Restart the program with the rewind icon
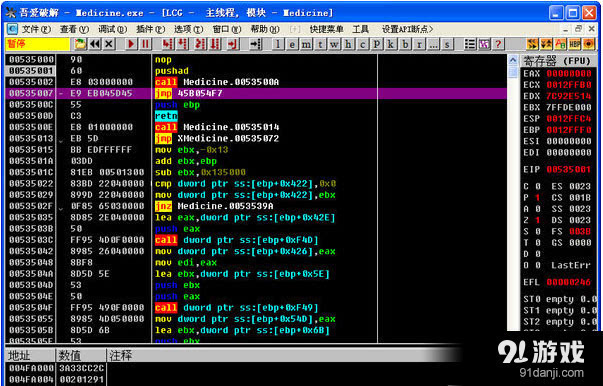603x386 pixels. pyautogui.click(x=95, y=44)
